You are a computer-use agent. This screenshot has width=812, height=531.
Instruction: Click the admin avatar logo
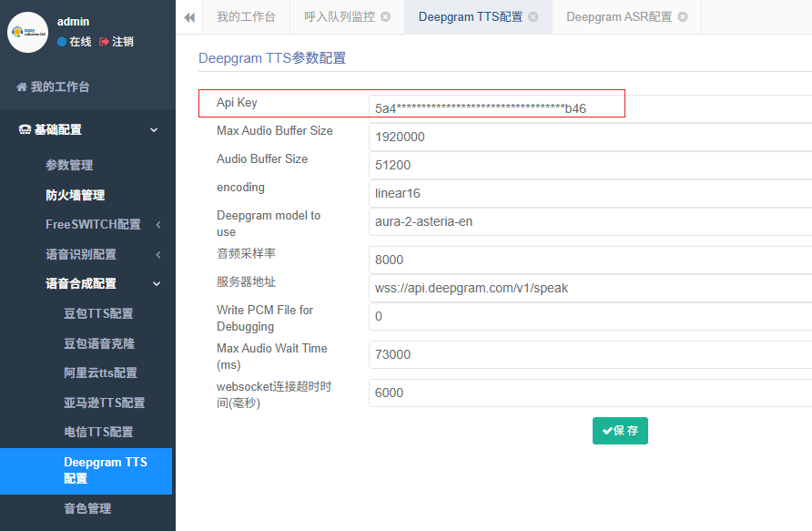coord(28,32)
